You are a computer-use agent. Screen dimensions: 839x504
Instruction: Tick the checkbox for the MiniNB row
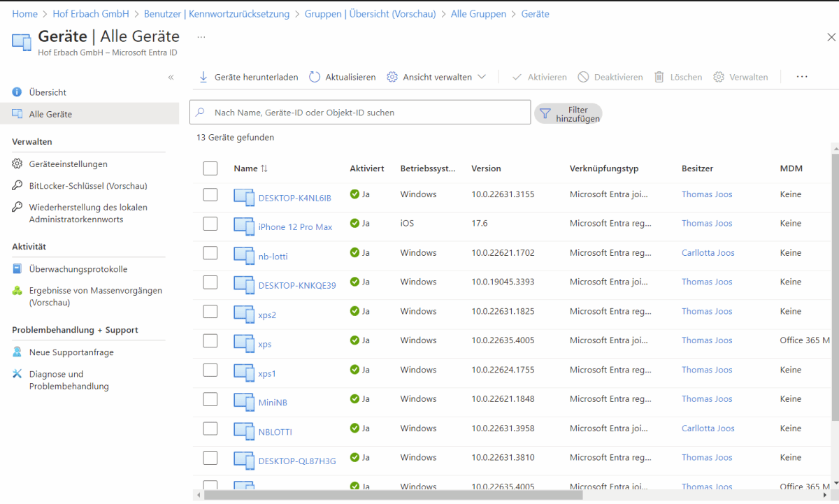pyautogui.click(x=210, y=399)
